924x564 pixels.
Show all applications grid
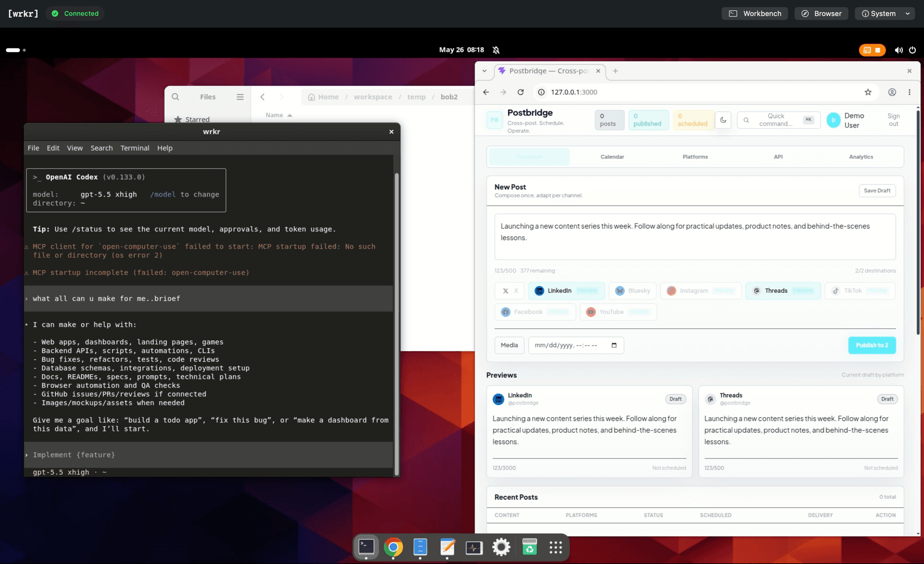click(556, 547)
